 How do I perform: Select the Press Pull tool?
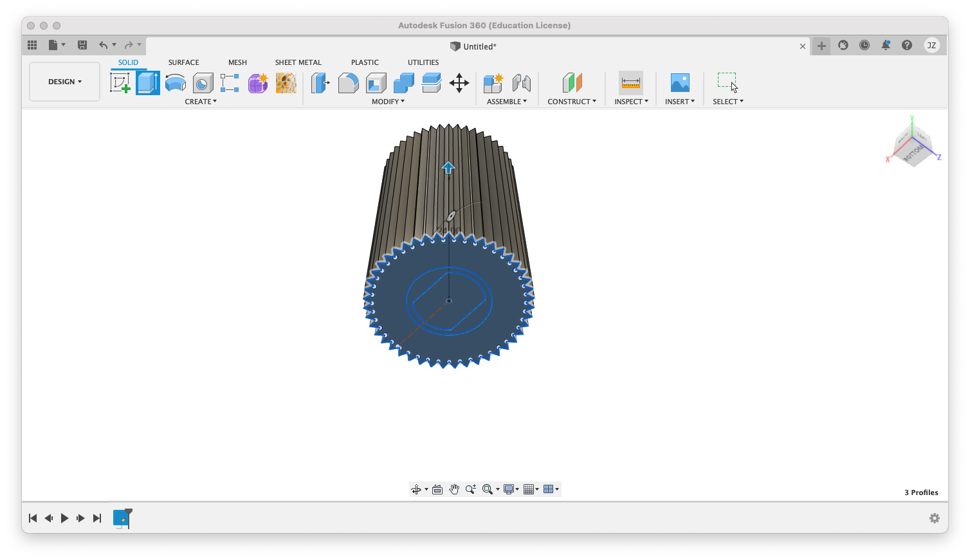(320, 83)
